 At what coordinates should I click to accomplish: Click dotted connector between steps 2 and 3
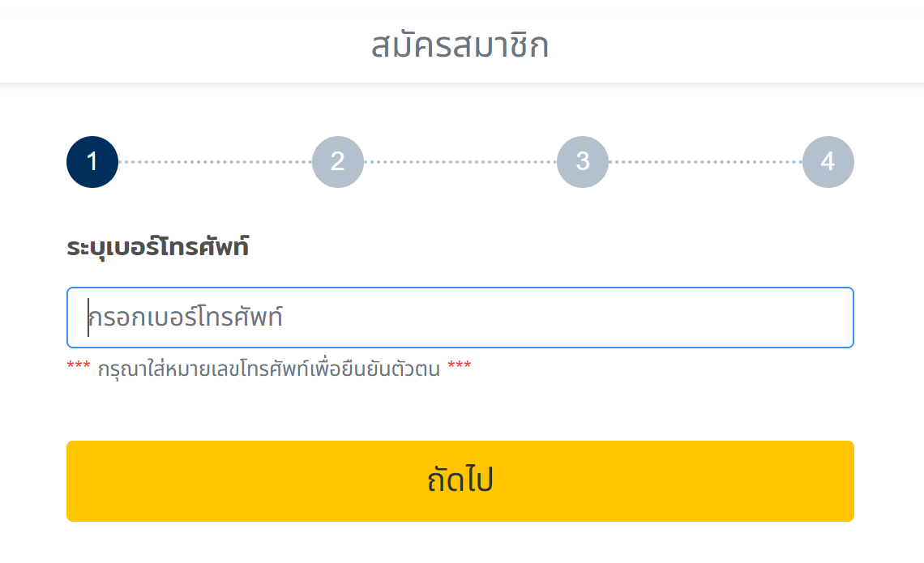(x=460, y=162)
